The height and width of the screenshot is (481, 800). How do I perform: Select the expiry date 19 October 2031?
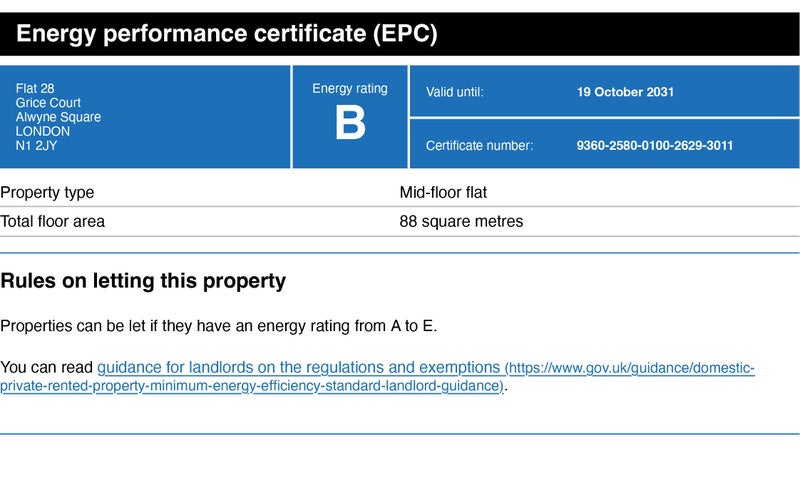pos(625,92)
